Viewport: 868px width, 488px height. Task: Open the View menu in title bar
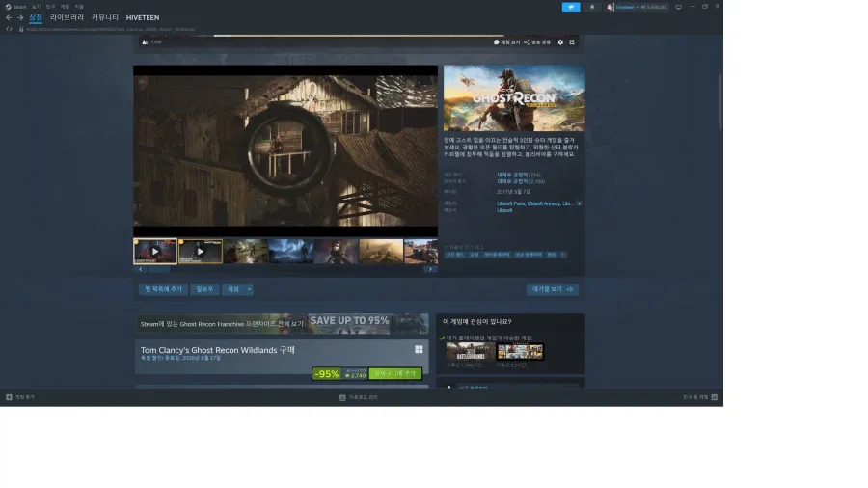pyautogui.click(x=36, y=7)
